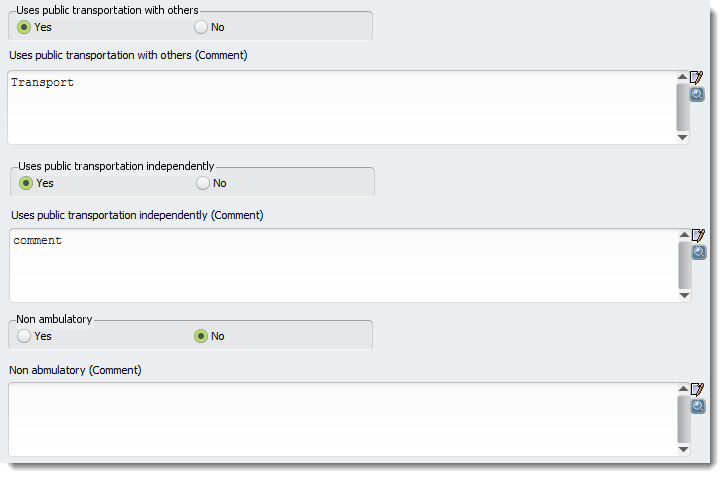The height and width of the screenshot is (478, 725).
Task: Open edit note icon beside Non abmulatory comment
Action: coord(697,389)
